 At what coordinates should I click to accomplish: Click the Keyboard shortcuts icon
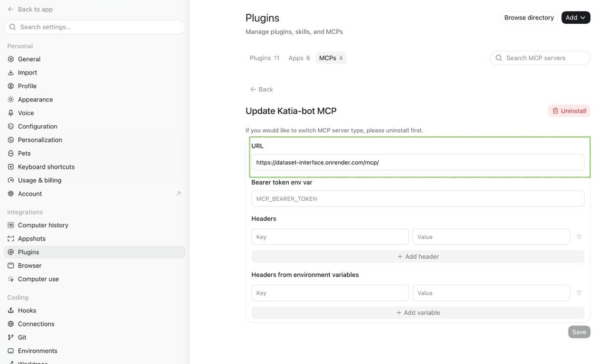click(x=11, y=167)
